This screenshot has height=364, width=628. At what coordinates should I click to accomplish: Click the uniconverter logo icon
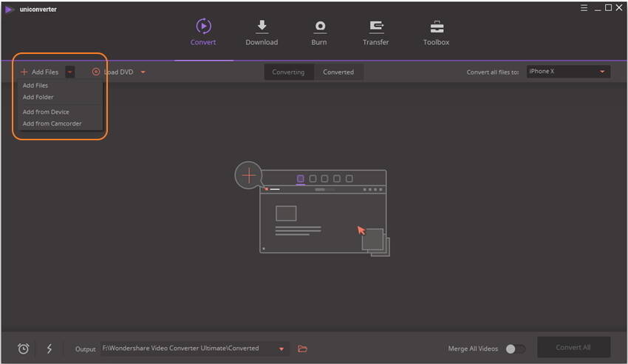tap(9, 9)
